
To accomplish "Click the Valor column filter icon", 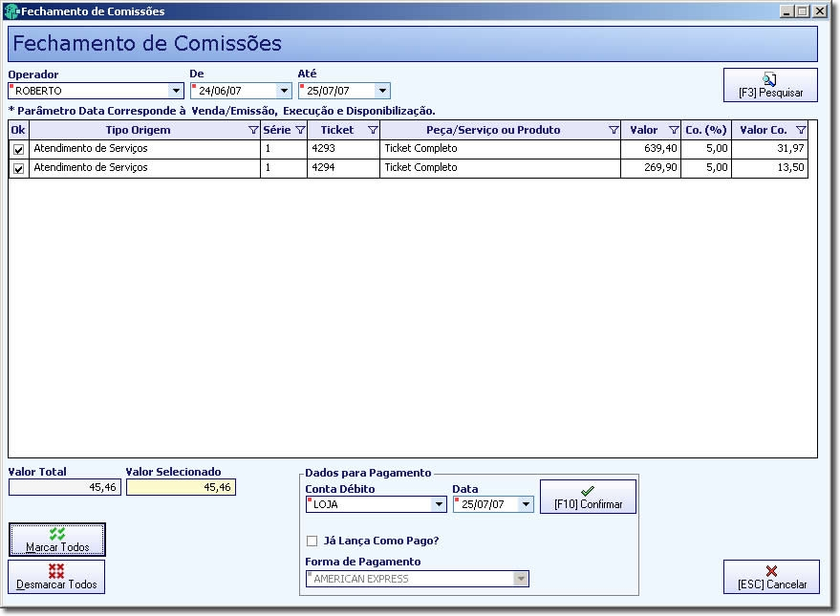I will [x=674, y=130].
